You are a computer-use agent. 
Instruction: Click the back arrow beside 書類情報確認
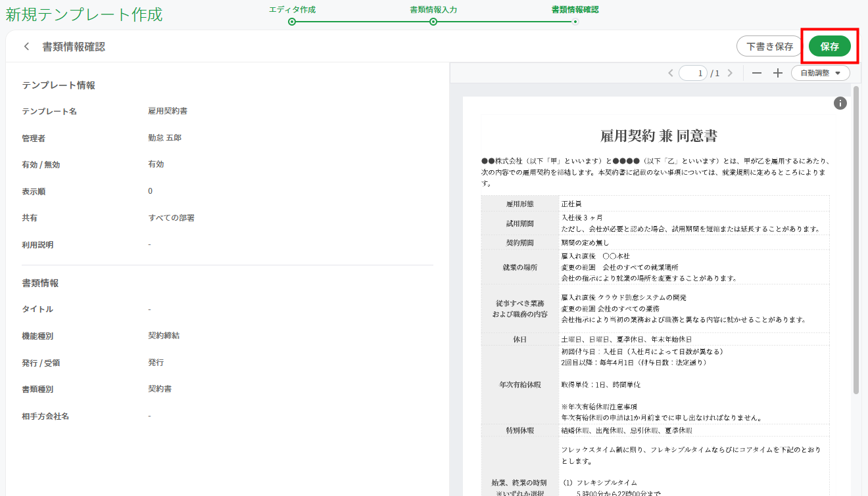click(x=26, y=47)
